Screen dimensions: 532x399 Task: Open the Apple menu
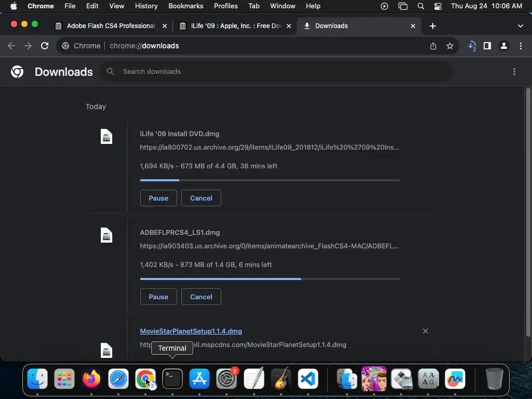[x=14, y=6]
